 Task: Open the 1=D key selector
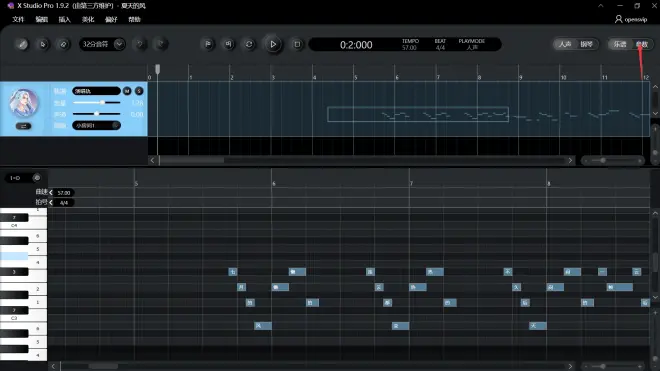15,178
